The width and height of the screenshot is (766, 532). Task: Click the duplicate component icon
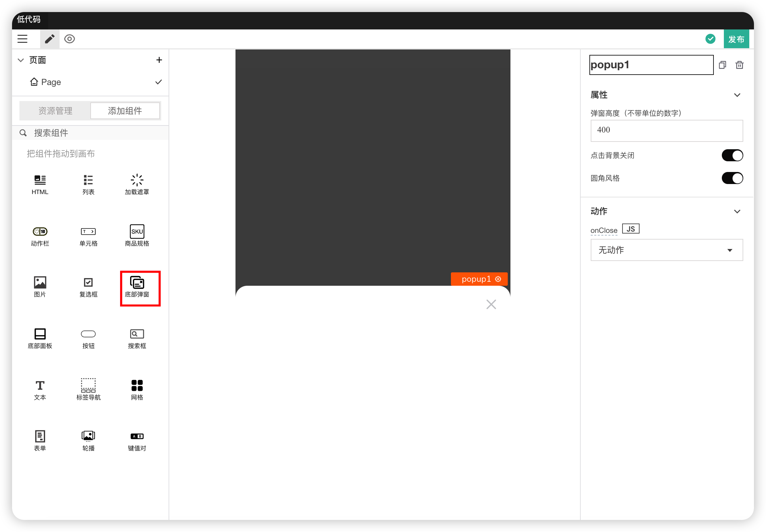[x=723, y=65]
